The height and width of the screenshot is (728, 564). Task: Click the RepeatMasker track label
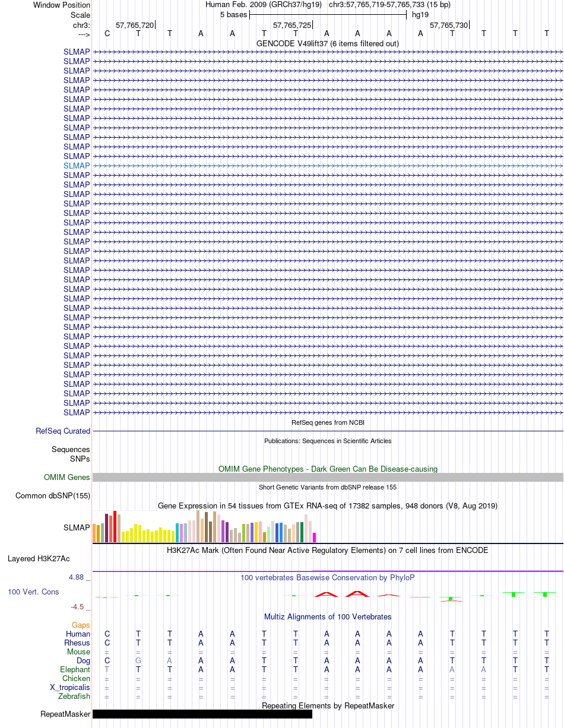click(65, 714)
